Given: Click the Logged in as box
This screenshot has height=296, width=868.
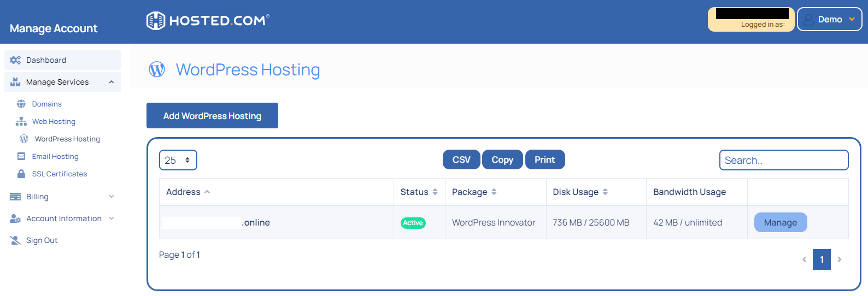Looking at the screenshot, I should [x=751, y=19].
